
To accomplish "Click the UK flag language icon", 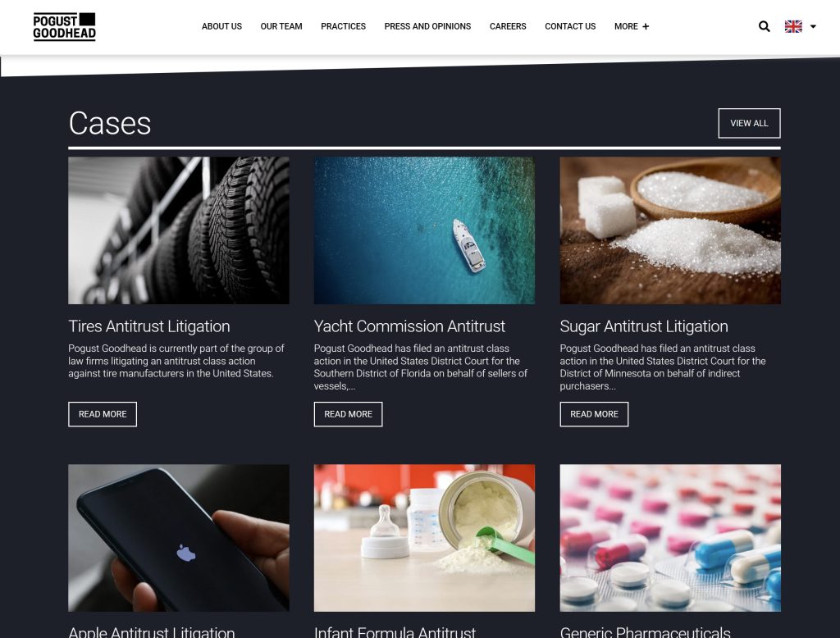I will [x=793, y=26].
